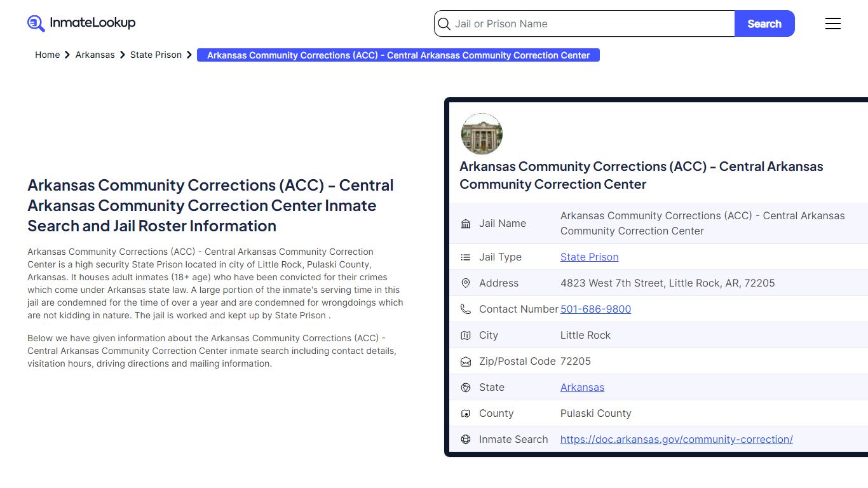Image resolution: width=868 pixels, height=488 pixels.
Task: Click the highlighted current page breadcrumb
Action: tap(398, 55)
